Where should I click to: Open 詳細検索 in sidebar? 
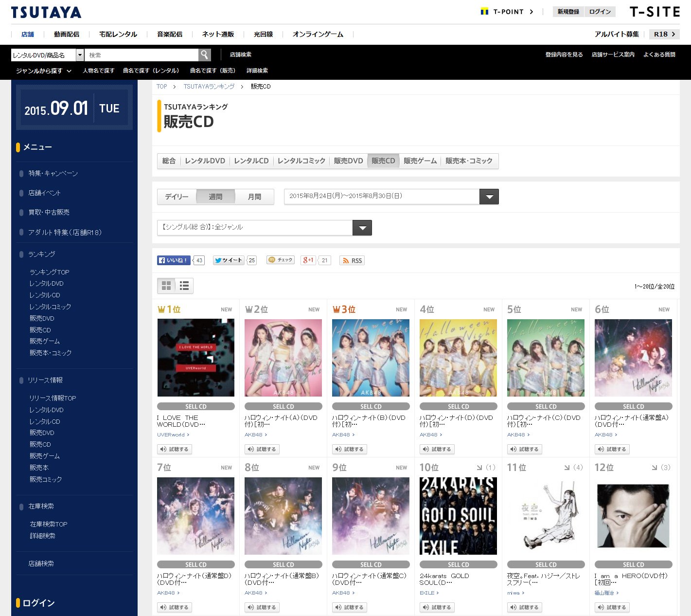pos(42,536)
